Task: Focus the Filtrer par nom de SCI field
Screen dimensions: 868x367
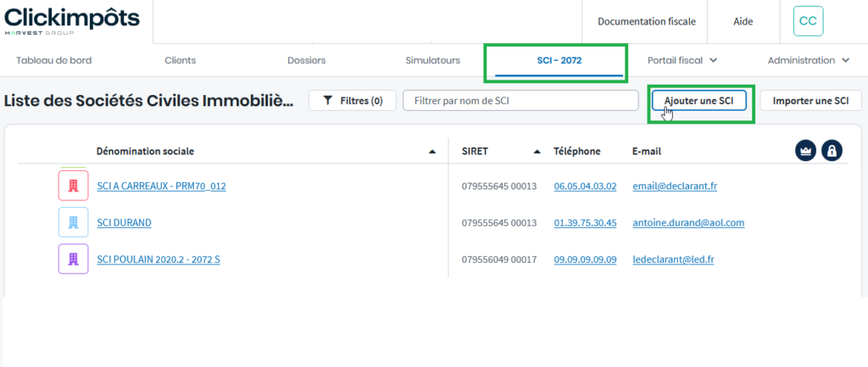Action: (520, 100)
